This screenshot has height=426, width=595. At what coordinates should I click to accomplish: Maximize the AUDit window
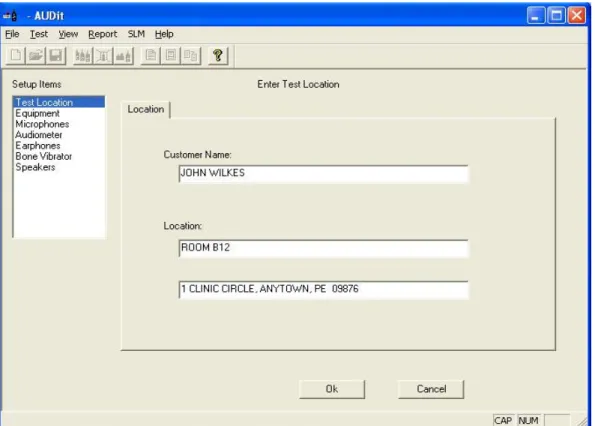click(556, 16)
